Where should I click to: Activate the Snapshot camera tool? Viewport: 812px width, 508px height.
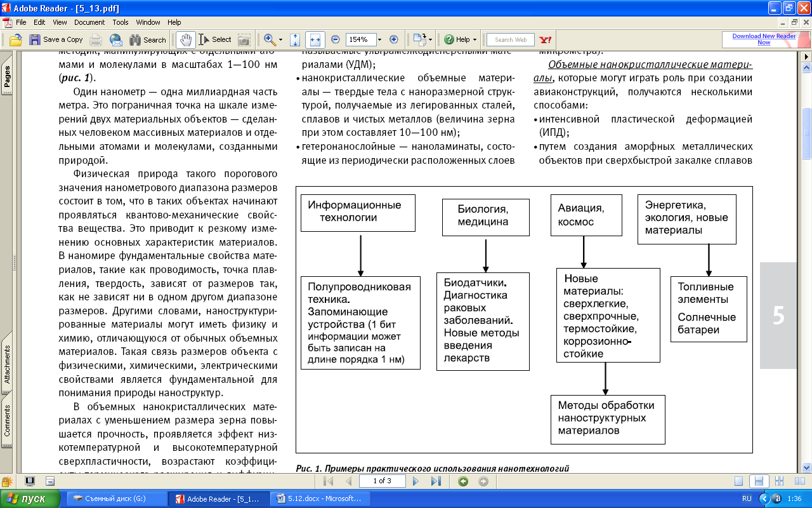coord(244,39)
